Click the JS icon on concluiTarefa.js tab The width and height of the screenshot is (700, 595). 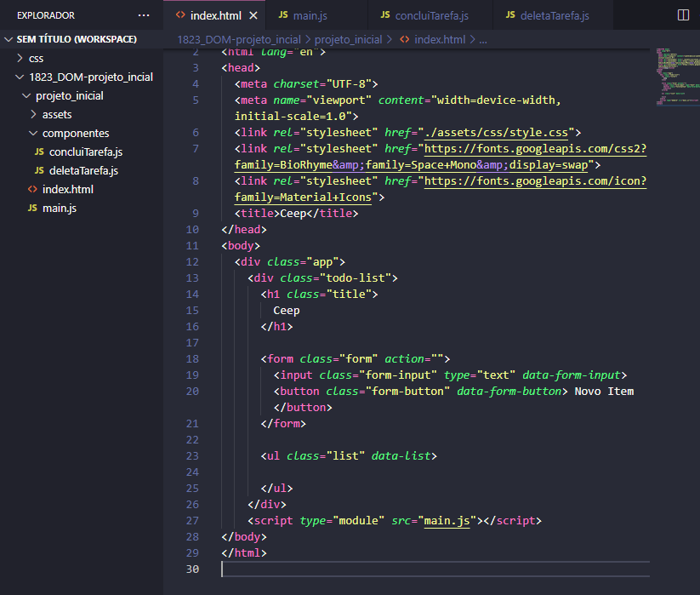click(384, 15)
